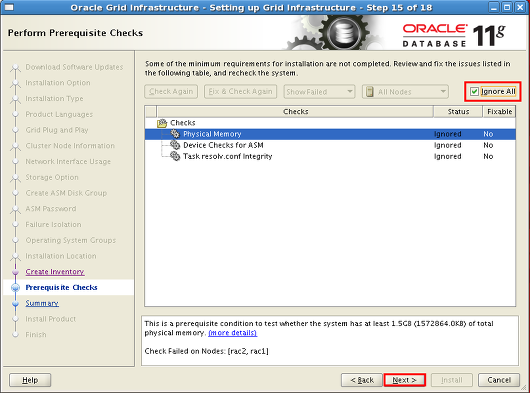Screen dimensions: 530x393
Task: Select the Task resolv.conf Integrity row
Action: (330, 156)
